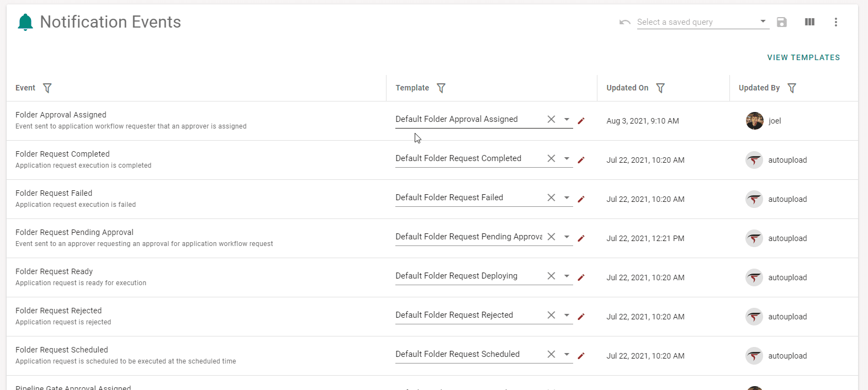Edit the Default Folder Request Scheduled template
This screenshot has height=390, width=868.
(581, 356)
